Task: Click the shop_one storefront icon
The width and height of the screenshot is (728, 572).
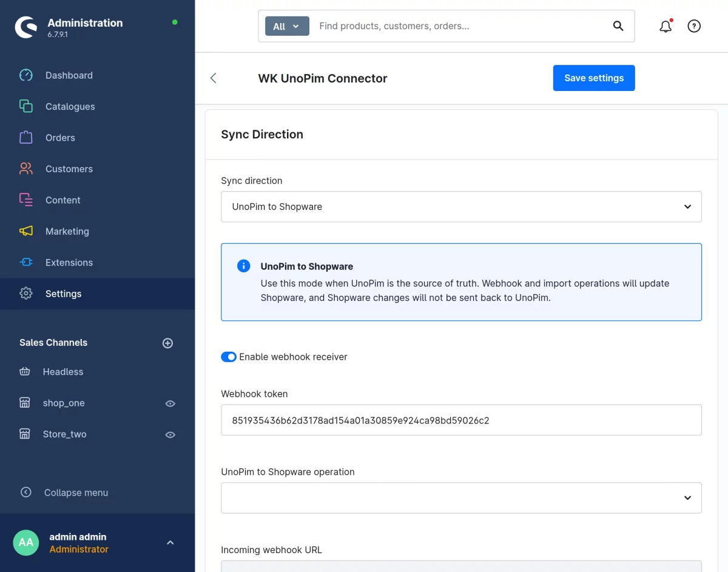Action: point(25,403)
